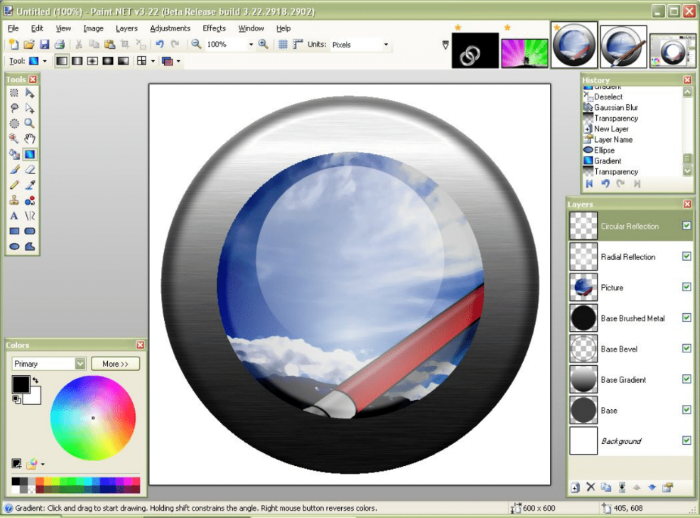Select the Ellipse Select tool
Screen dimensions: 700x518
coord(14,123)
